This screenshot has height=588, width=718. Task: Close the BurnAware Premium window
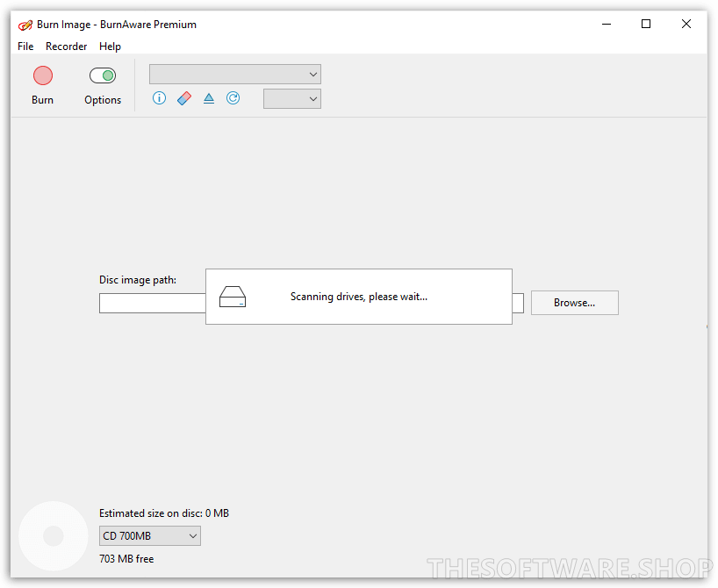pyautogui.click(x=686, y=25)
